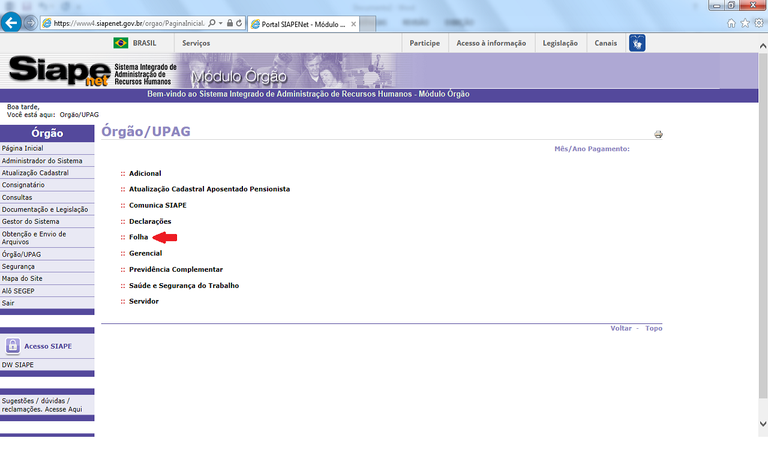This screenshot has height=456, width=768.
Task: Open the browser home icon
Action: (x=731, y=23)
